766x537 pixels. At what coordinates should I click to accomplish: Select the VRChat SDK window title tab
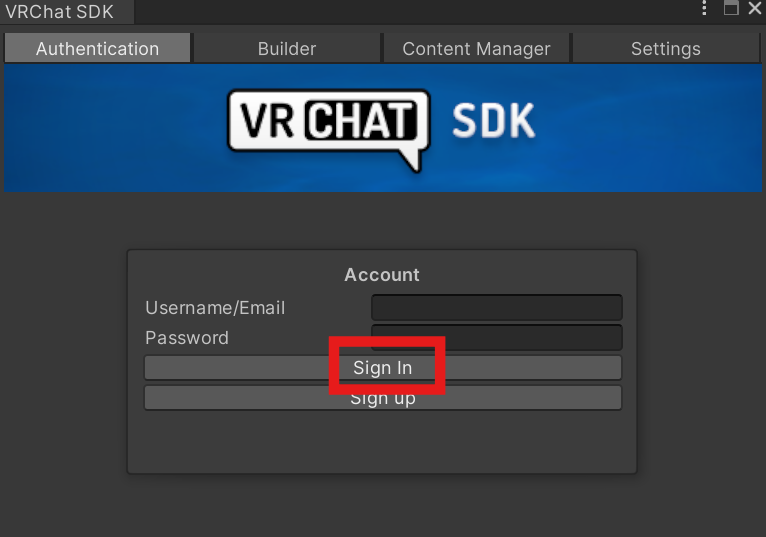click(60, 12)
